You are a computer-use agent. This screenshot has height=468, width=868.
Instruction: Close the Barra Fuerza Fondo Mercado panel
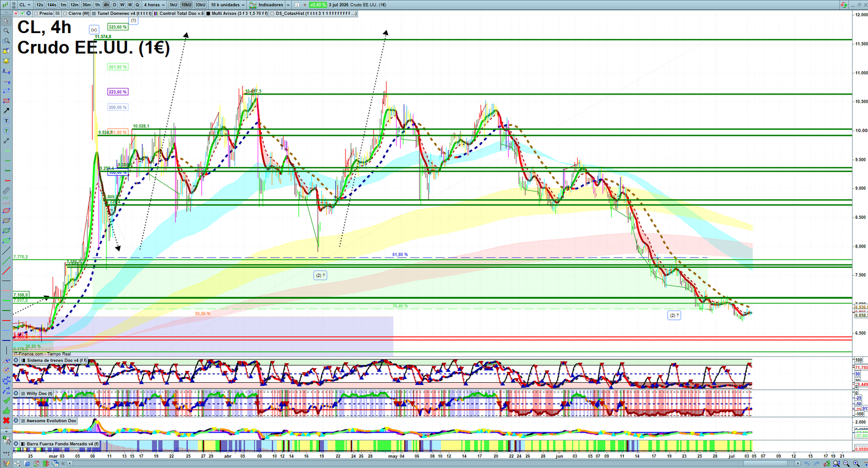coord(16,444)
